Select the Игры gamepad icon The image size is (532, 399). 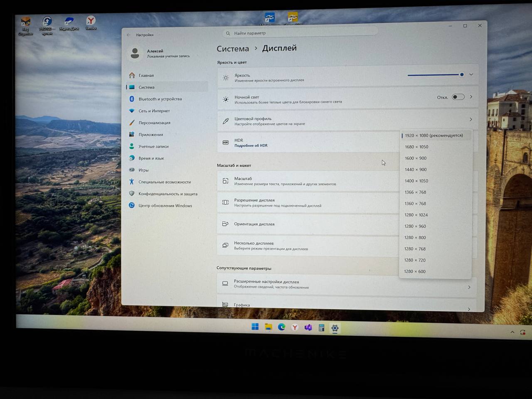pos(132,170)
